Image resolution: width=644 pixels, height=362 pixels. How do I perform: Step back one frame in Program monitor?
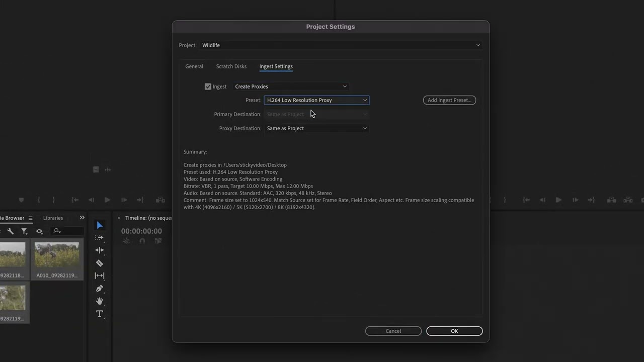[542, 200]
